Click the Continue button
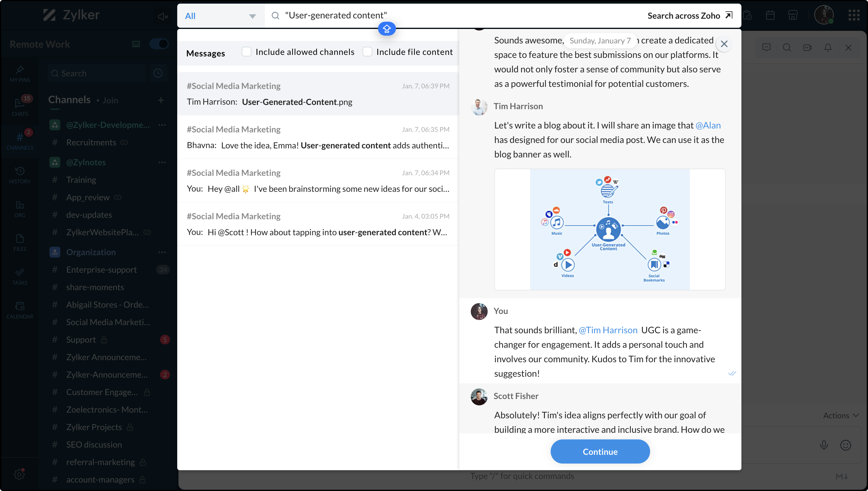868x491 pixels. click(600, 451)
